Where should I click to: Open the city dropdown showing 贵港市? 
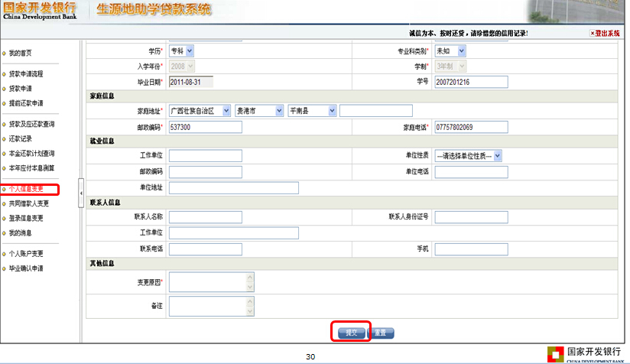point(259,111)
